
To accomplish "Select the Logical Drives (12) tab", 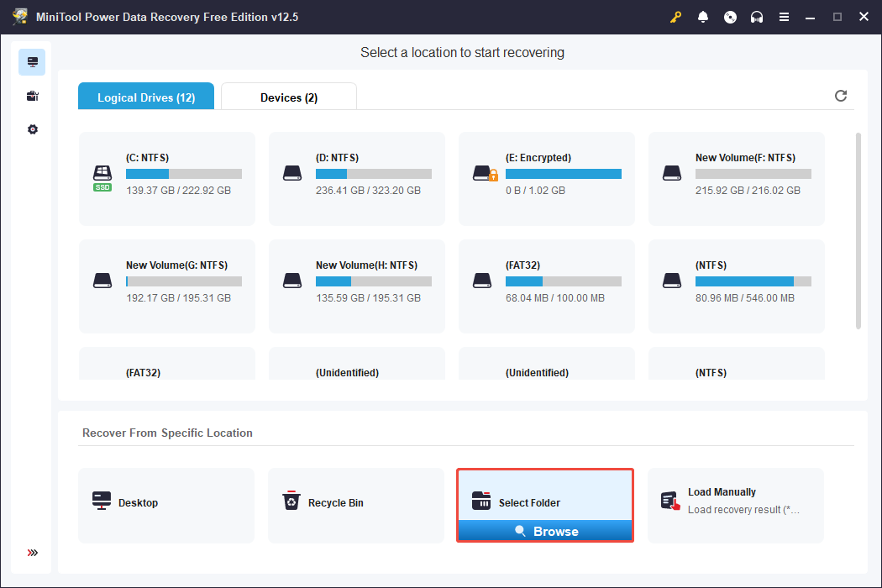I will click(x=146, y=97).
